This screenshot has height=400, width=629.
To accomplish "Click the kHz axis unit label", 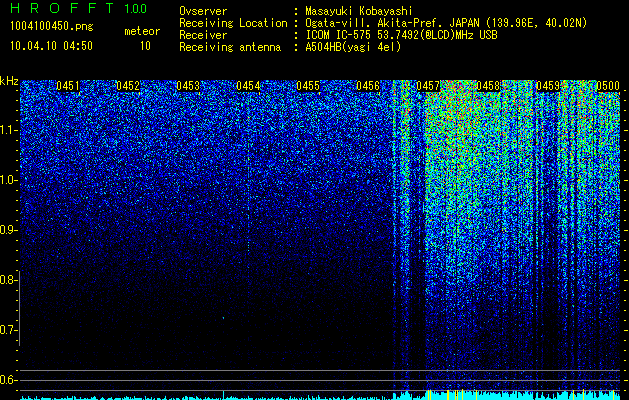I will point(9,81).
